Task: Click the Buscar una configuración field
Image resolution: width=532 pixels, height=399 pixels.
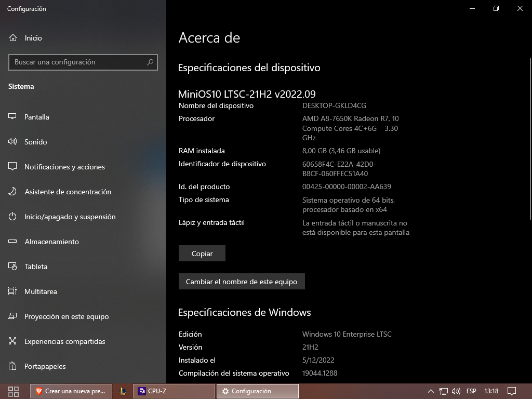Action: click(83, 62)
